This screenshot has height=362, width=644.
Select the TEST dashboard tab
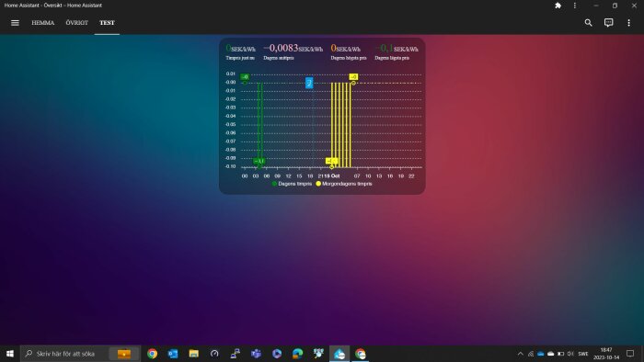[x=107, y=23]
